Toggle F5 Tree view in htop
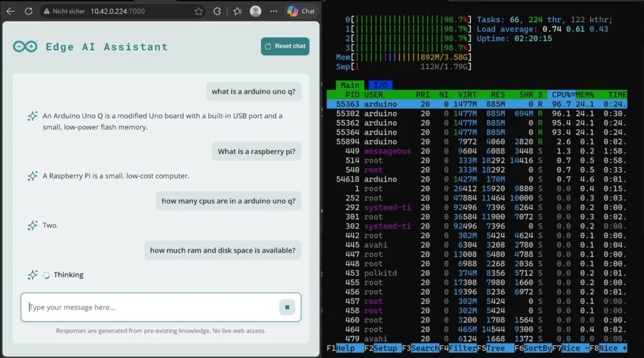The image size is (644, 358). click(496, 348)
